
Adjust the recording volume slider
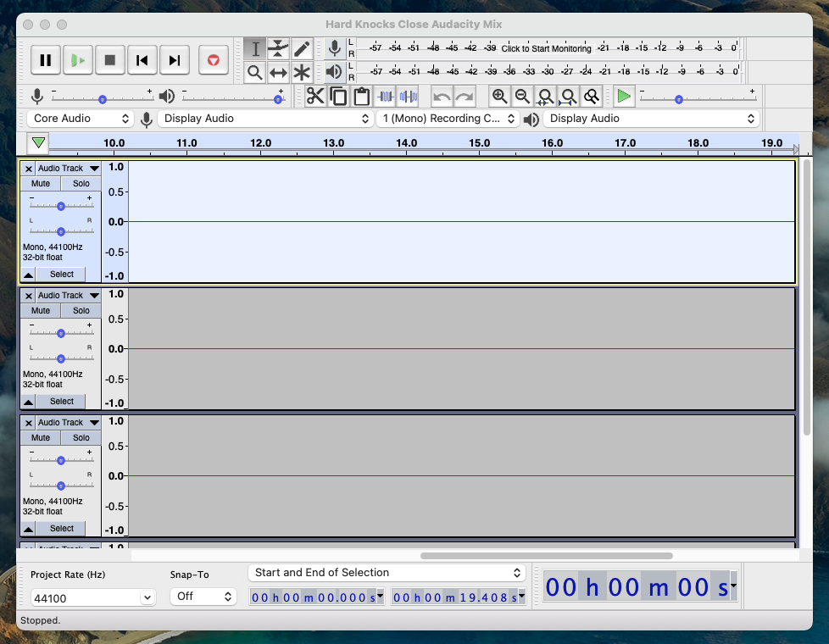(x=102, y=99)
